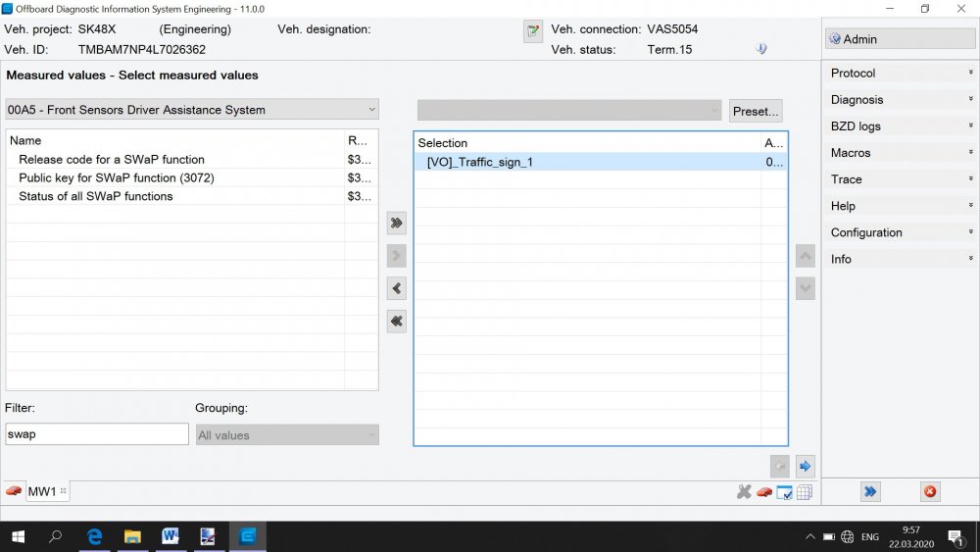The height and width of the screenshot is (552, 980).
Task: Open Microsoft Edge from the taskbar
Action: [94, 536]
